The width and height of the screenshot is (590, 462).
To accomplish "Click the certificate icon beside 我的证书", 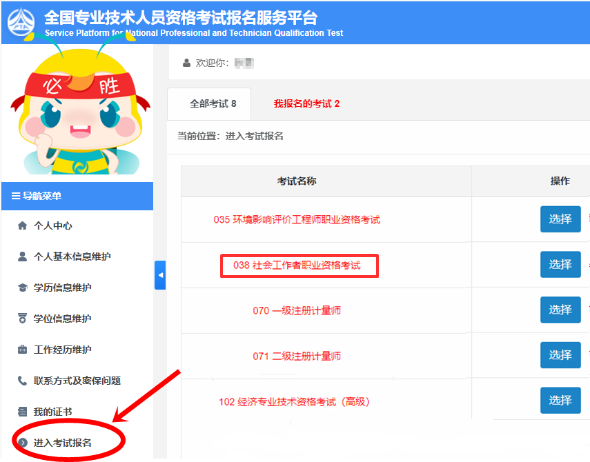I will [x=23, y=412].
